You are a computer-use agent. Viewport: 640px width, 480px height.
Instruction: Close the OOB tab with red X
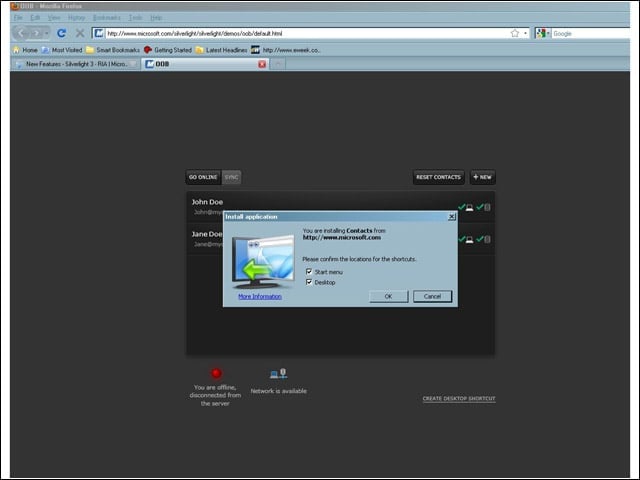262,64
